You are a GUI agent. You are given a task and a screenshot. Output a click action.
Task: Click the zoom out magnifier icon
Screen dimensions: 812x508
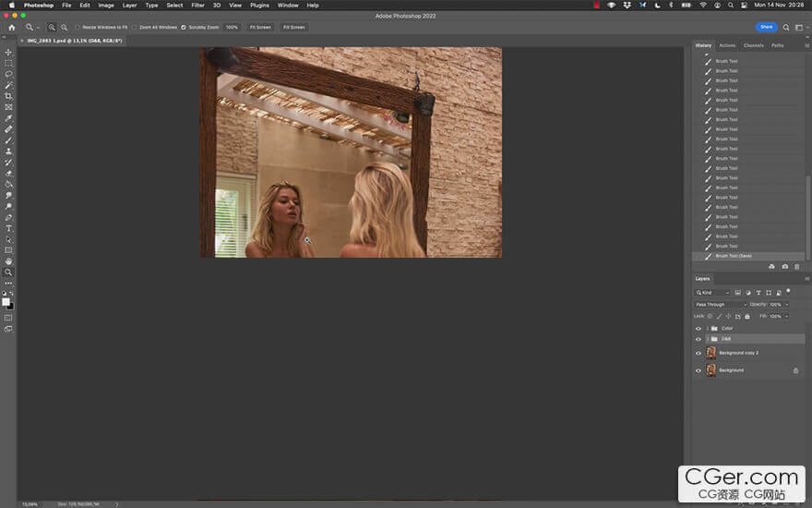64,28
